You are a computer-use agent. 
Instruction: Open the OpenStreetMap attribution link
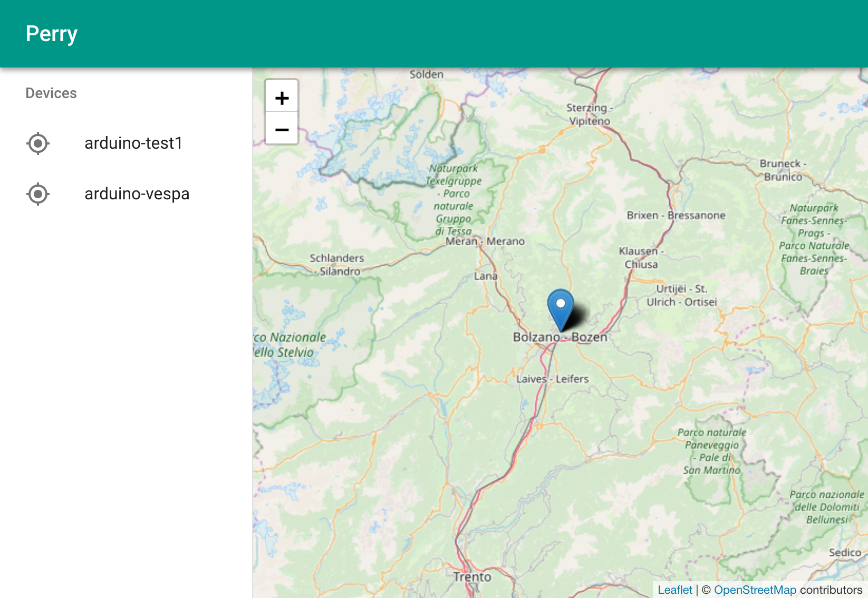[755, 590]
